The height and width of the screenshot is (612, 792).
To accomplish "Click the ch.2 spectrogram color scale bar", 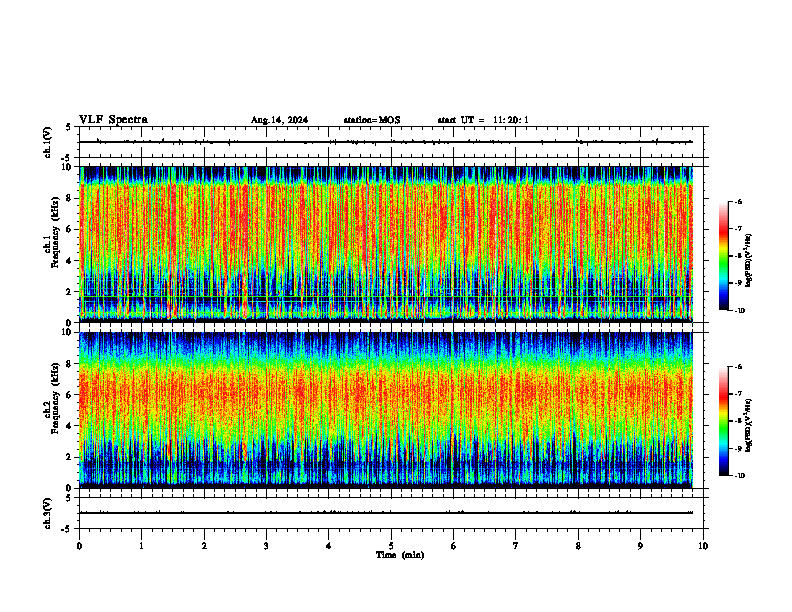I will tap(724, 421).
